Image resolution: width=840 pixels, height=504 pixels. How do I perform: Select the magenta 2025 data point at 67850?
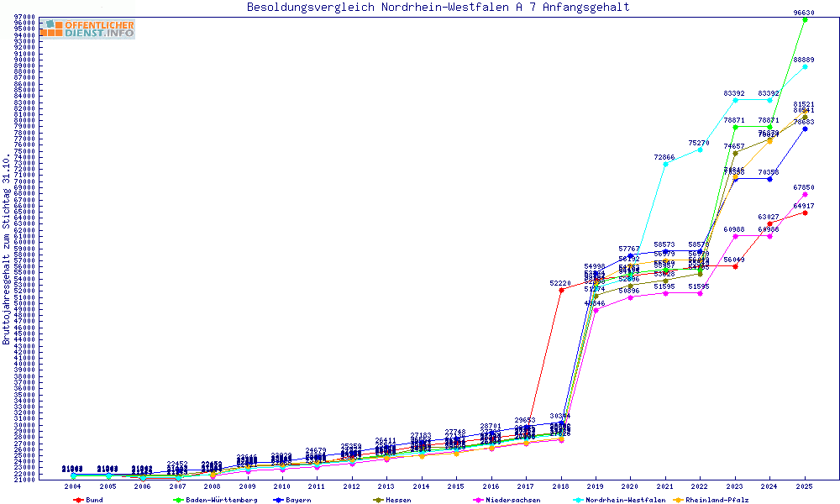click(x=805, y=194)
